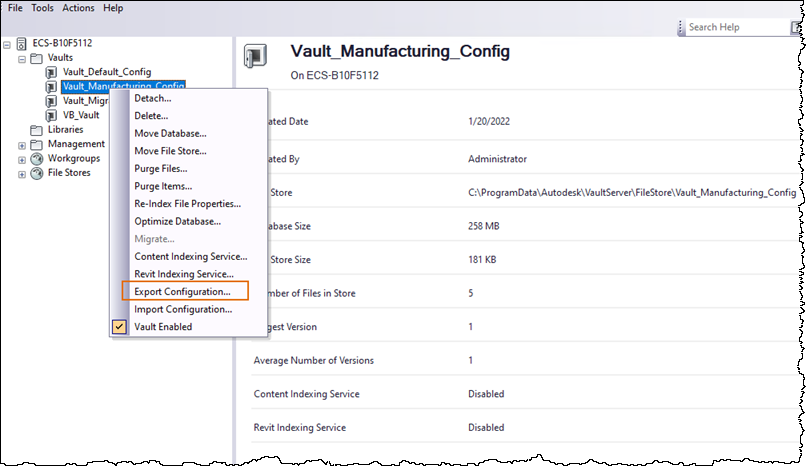Click the Workgroups node icon

tap(37, 158)
